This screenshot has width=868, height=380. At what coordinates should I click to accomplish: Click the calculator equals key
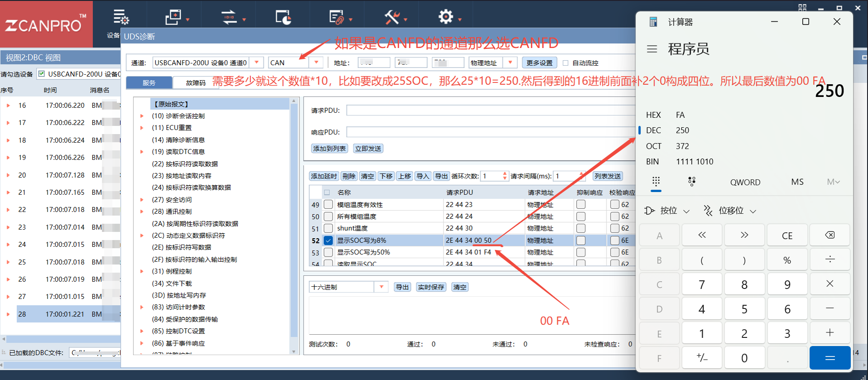pos(830,358)
